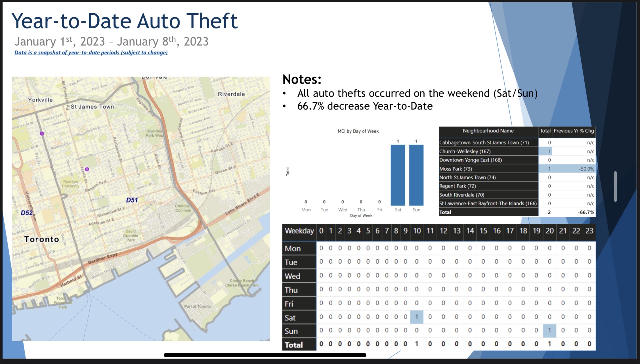Click the highlighted Sunday hour 20 cell

(x=549, y=331)
